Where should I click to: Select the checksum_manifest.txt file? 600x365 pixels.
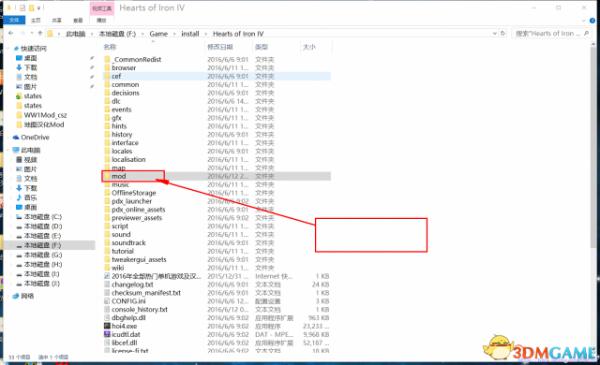coord(146,293)
